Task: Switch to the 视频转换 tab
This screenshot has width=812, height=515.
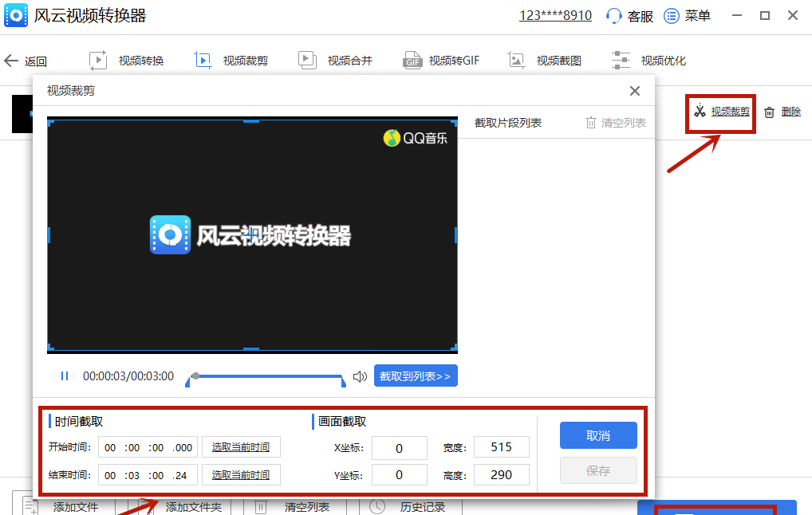Action: 141,61
